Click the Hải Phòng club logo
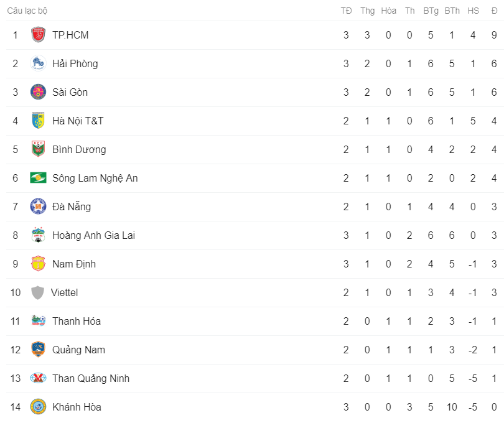504x423 pixels. (38, 63)
